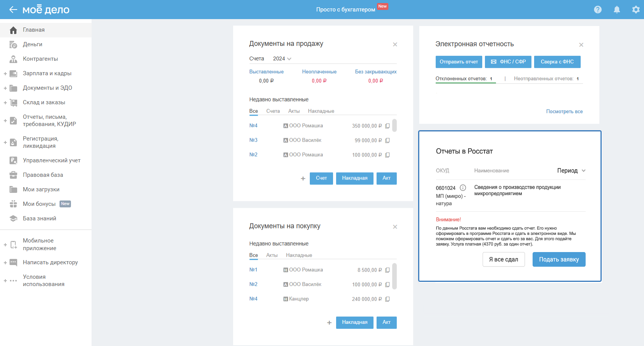The image size is (644, 346).
Task: Copy purchase document №1 for 8 500,00
Action: tap(387, 270)
